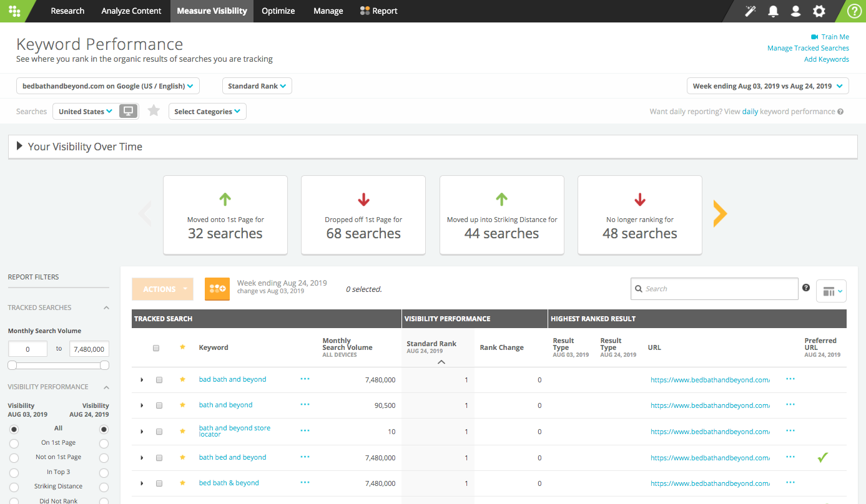Click the minimum search volume field

tap(27, 349)
